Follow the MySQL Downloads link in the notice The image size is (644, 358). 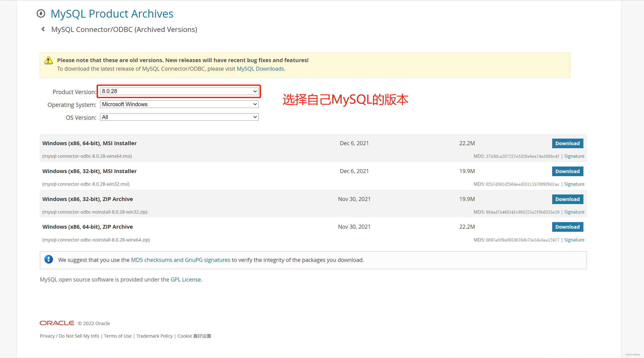click(x=260, y=69)
